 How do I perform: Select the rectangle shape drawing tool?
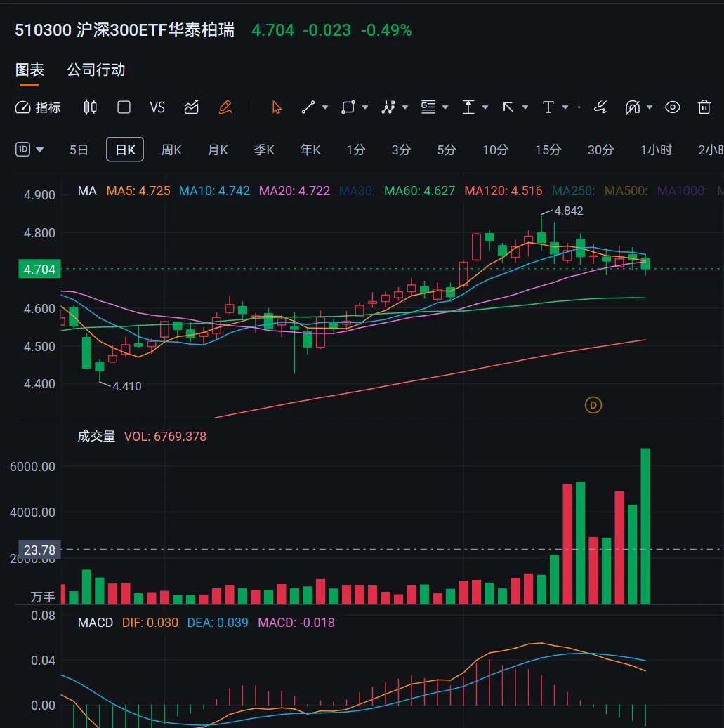[x=348, y=107]
